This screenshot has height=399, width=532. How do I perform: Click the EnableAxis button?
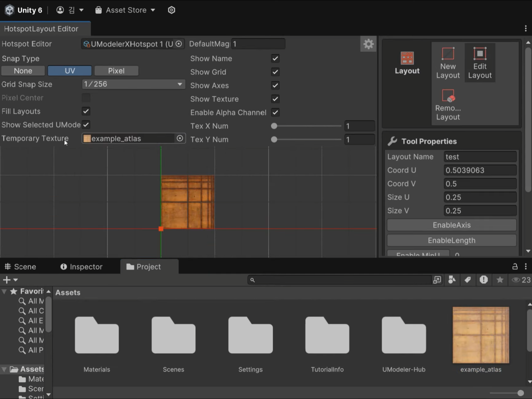click(x=452, y=225)
